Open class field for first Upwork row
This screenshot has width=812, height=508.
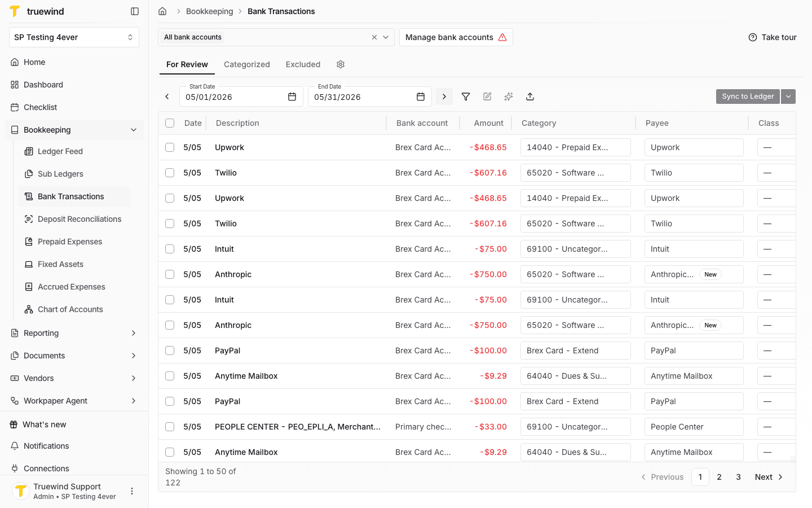(776, 147)
